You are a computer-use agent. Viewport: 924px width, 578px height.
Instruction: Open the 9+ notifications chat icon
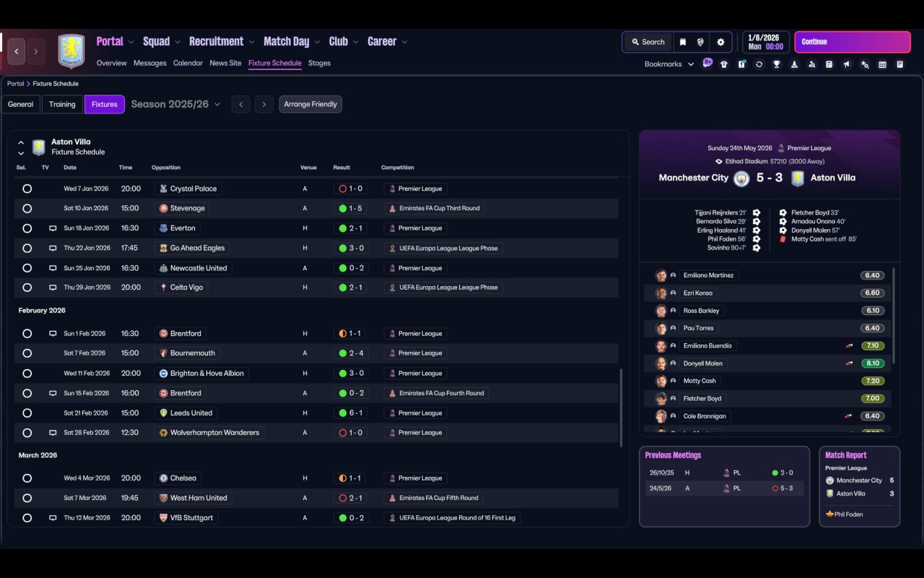[707, 63]
